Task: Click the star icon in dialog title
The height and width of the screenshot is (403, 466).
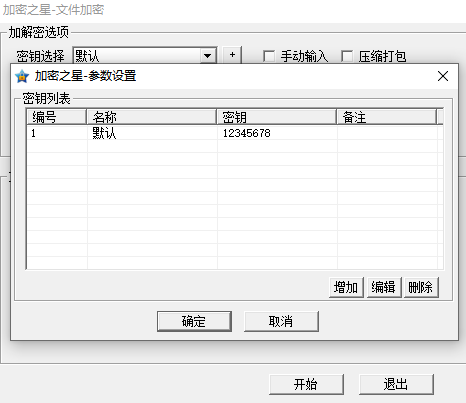Action: tap(22, 76)
